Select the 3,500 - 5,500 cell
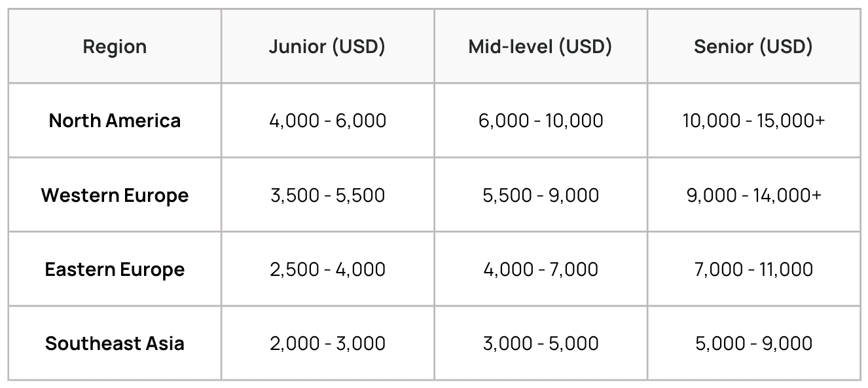This screenshot has width=868, height=388. point(327,195)
